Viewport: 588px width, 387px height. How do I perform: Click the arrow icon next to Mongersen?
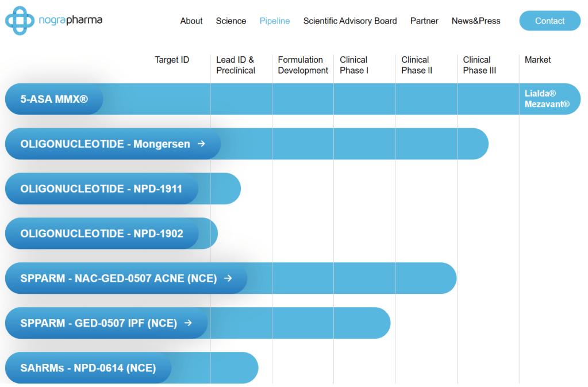point(201,144)
